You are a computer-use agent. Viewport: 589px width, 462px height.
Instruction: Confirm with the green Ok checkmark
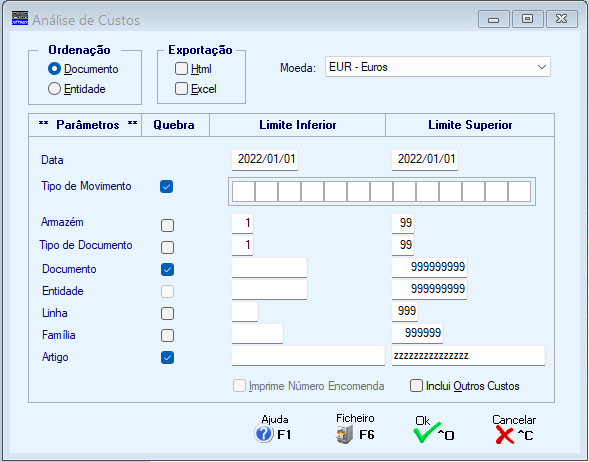[x=427, y=433]
